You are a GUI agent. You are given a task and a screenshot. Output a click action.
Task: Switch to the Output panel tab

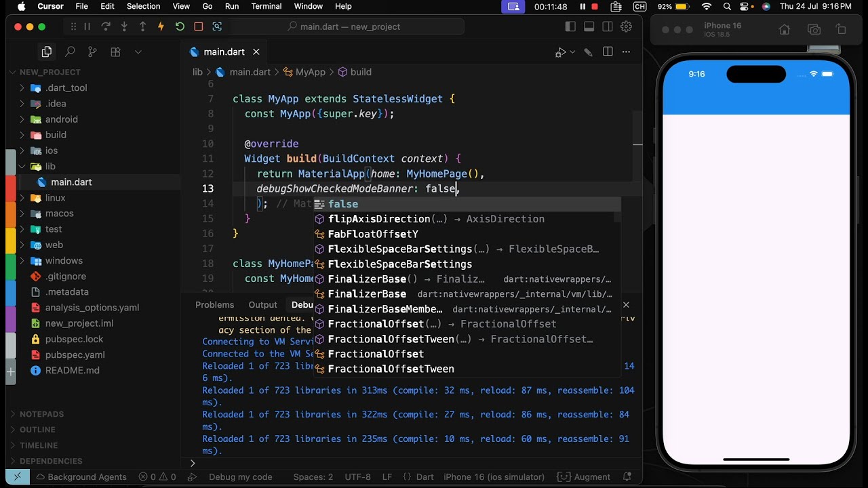pyautogui.click(x=262, y=305)
